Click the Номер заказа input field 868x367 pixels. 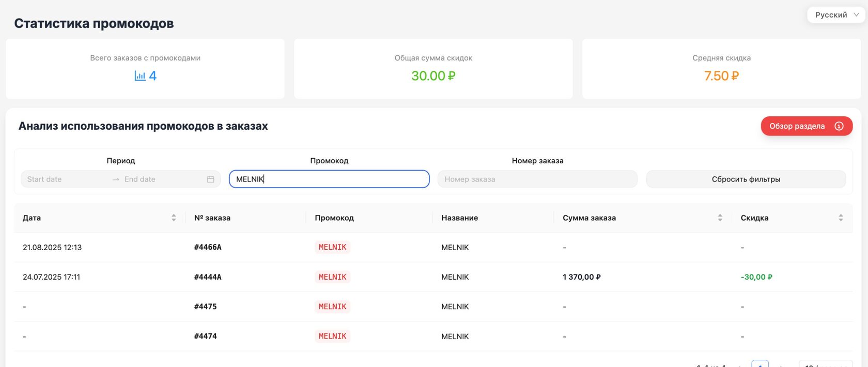tap(537, 179)
